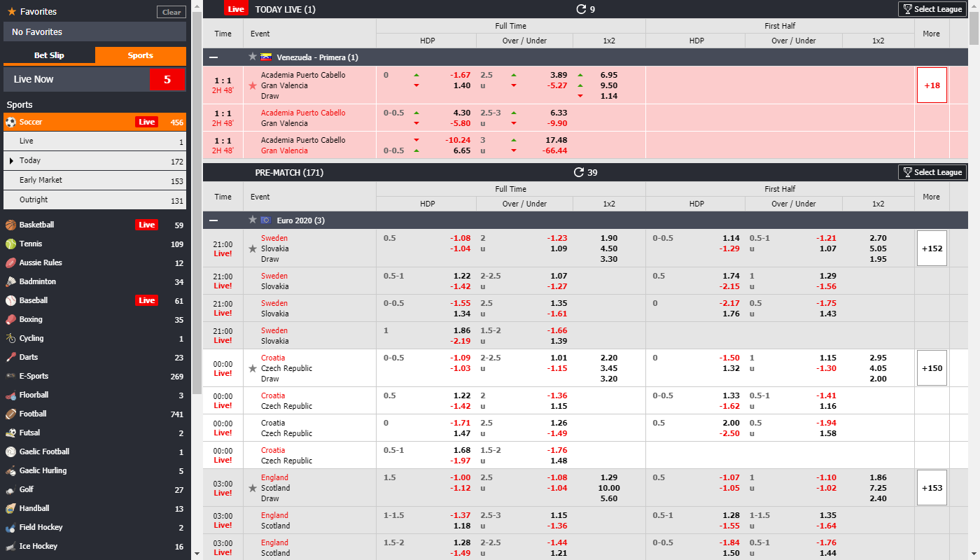
Task: Open +152 more markets for Sweden match
Action: coord(931,248)
